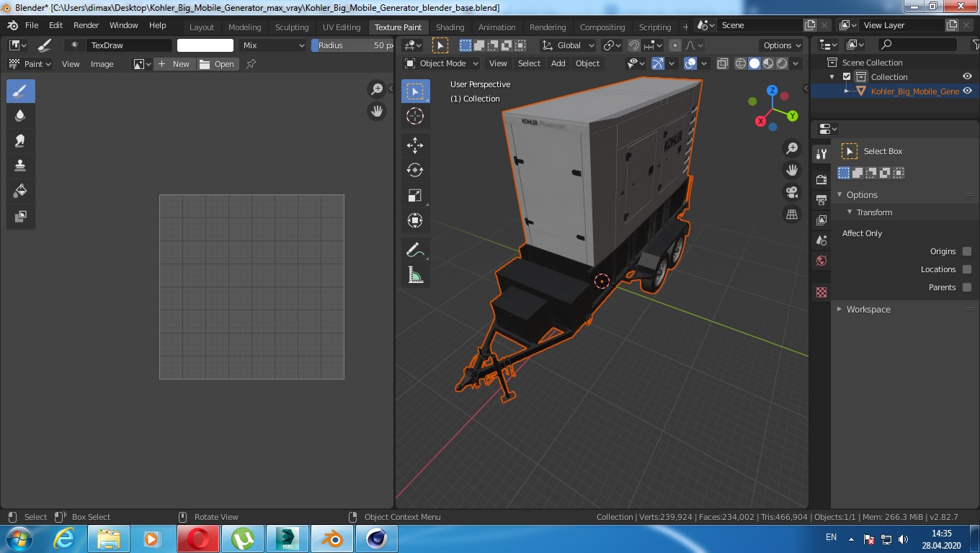Open the Paint mode dropdown in image editor
This screenshot has height=553, width=980.
pyautogui.click(x=30, y=64)
